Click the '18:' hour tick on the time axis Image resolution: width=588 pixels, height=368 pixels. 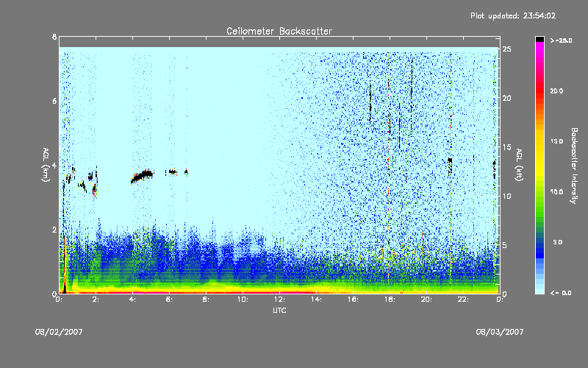[x=390, y=300]
